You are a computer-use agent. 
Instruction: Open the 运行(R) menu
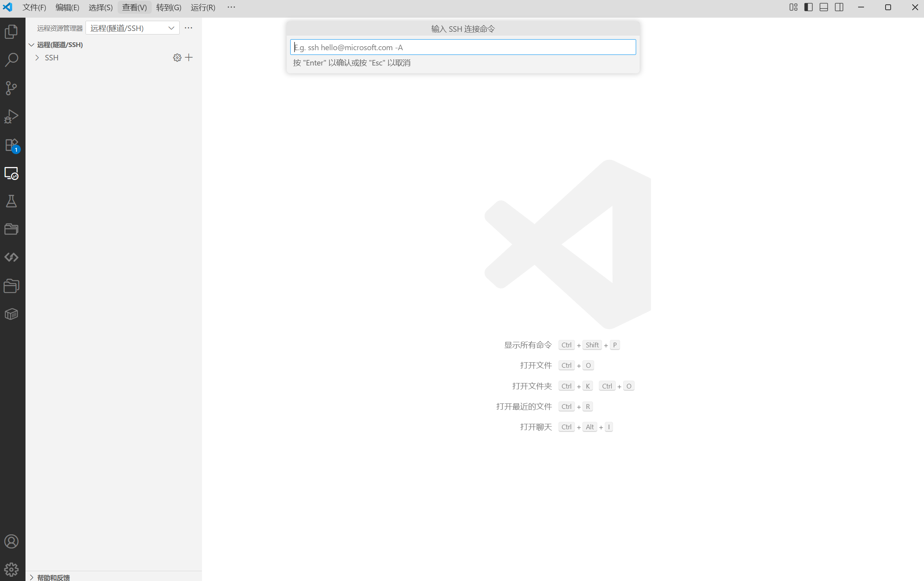pyautogui.click(x=203, y=7)
